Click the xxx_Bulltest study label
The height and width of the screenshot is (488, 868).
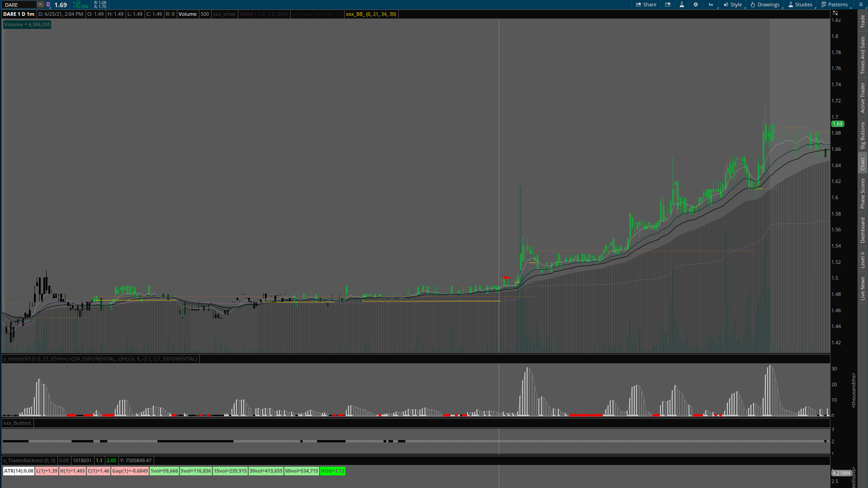[17, 423]
